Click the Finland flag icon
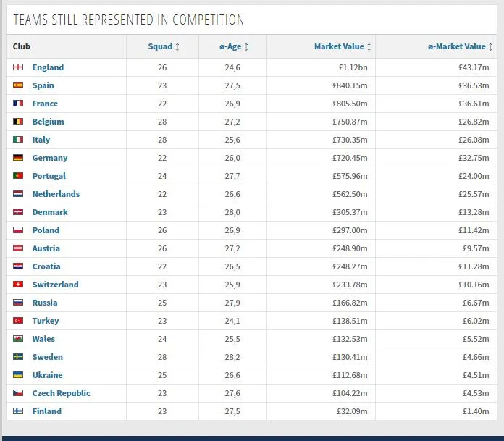The height and width of the screenshot is (441, 504). click(18, 411)
